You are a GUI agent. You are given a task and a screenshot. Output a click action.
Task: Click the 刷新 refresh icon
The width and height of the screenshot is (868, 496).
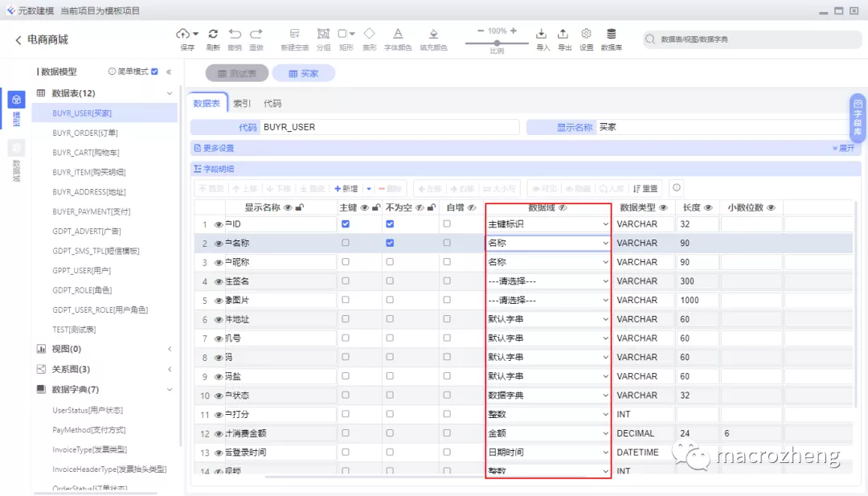point(213,34)
